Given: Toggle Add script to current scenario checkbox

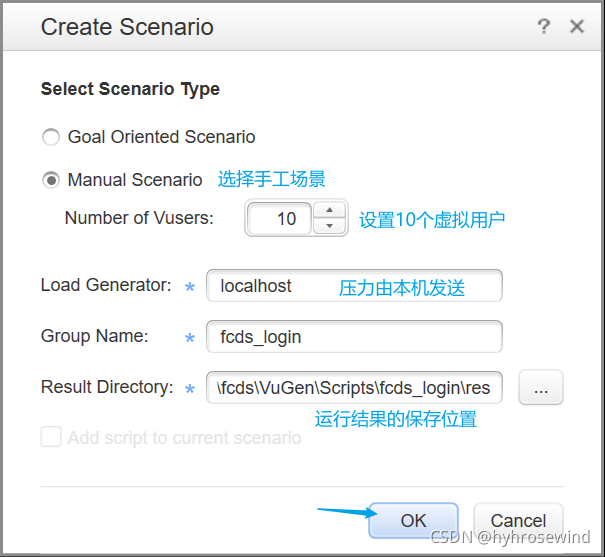Looking at the screenshot, I should [51, 437].
